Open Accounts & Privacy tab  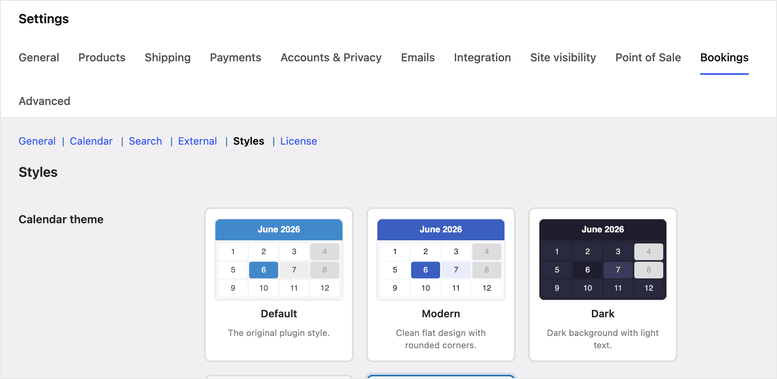[x=331, y=57]
